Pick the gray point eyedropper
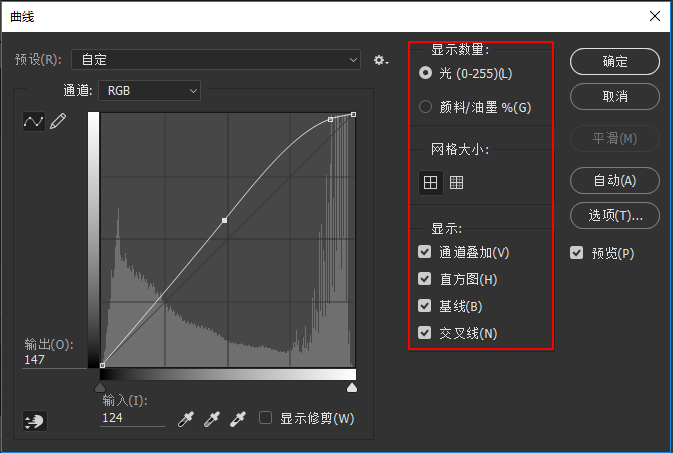This screenshot has height=453, width=673. [212, 419]
